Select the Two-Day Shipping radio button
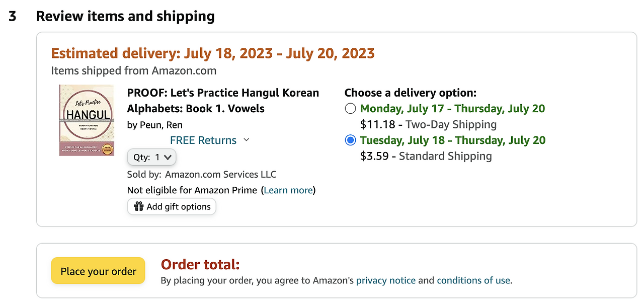The height and width of the screenshot is (303, 644). [351, 109]
